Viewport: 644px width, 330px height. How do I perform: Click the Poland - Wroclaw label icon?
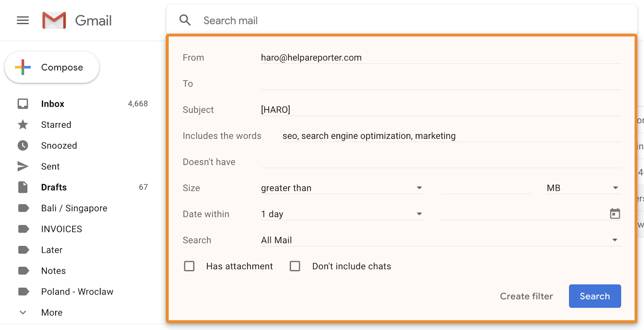tap(24, 292)
